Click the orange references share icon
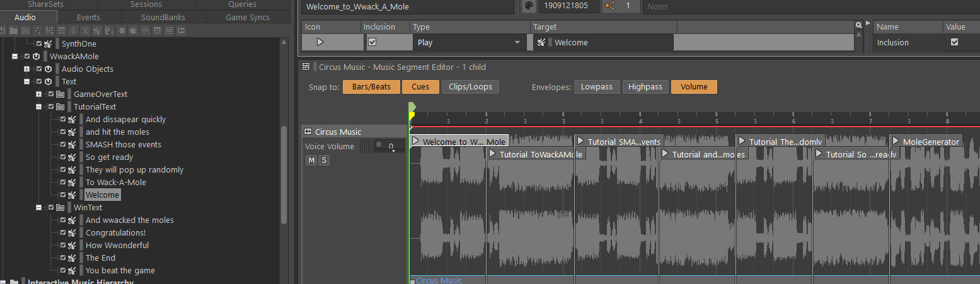This screenshot has height=284, width=980. click(x=609, y=6)
